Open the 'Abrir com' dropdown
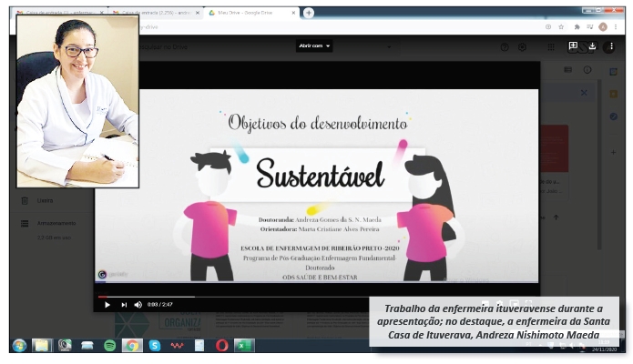This screenshot has width=633, height=364. 314,45
